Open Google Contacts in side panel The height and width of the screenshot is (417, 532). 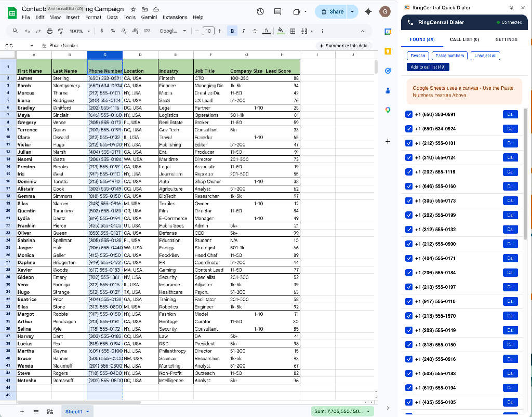click(388, 90)
